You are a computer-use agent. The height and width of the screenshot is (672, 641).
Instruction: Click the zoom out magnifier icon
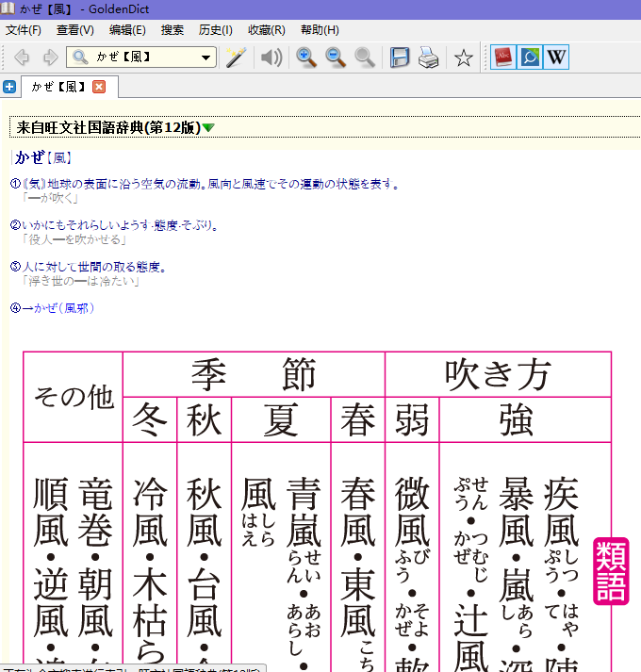336,57
